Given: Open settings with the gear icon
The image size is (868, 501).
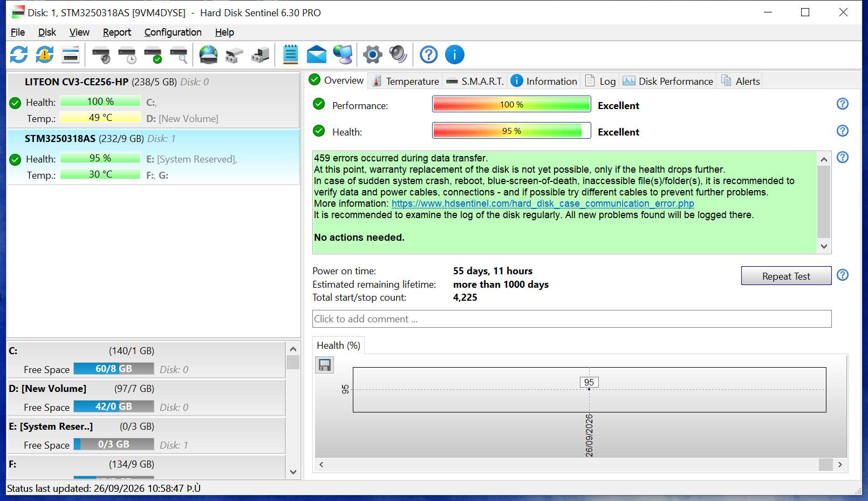Looking at the screenshot, I should 373,55.
